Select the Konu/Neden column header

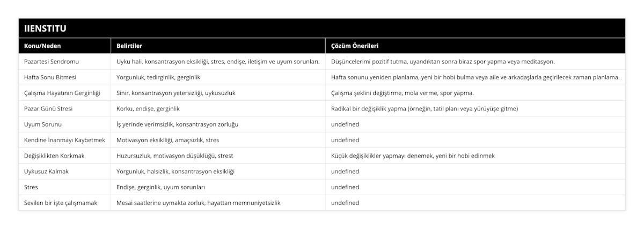coord(64,46)
